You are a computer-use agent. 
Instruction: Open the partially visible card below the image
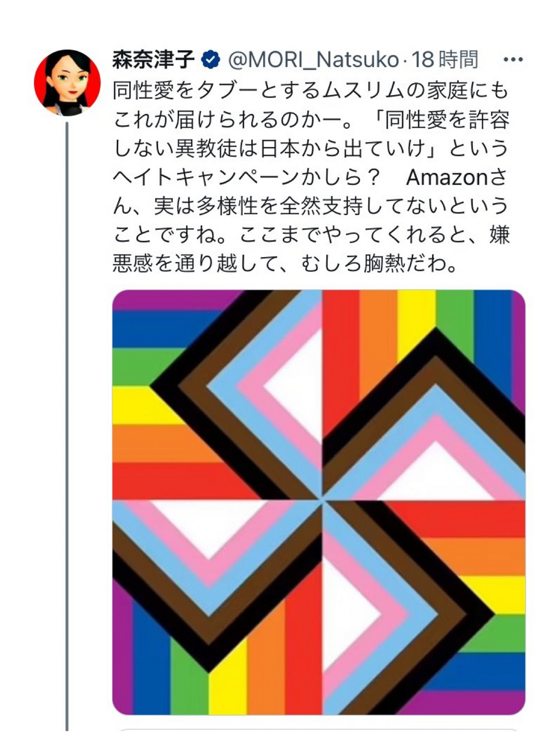click(x=319, y=730)
